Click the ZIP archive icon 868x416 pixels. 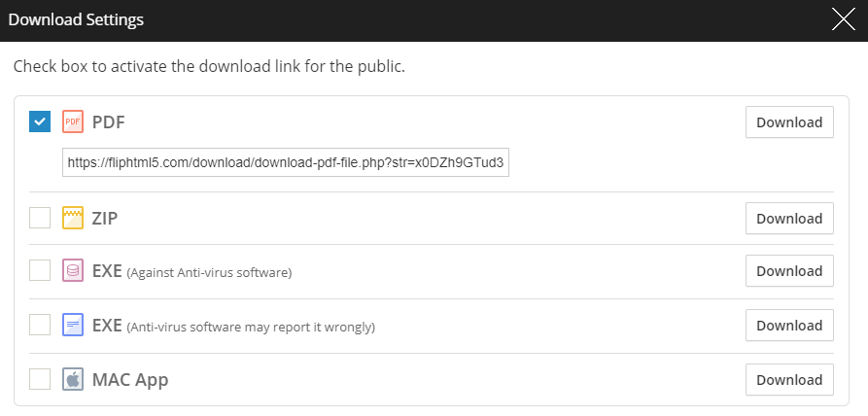point(73,218)
